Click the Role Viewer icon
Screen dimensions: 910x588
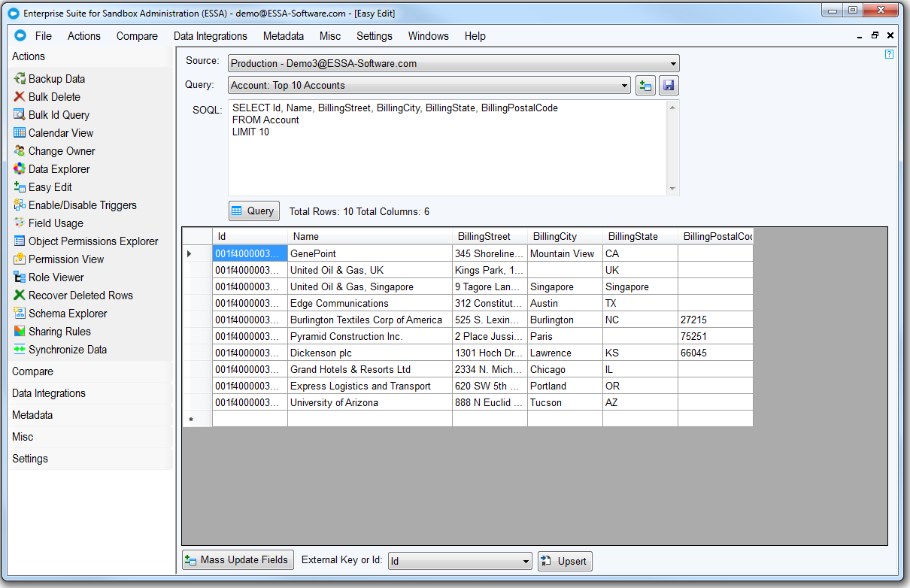tap(20, 277)
